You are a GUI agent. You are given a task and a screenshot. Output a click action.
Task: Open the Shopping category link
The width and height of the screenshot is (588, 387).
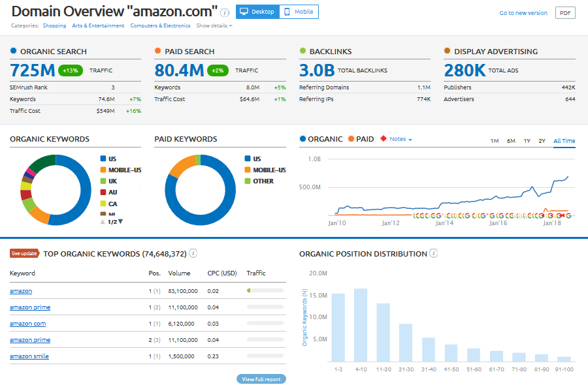(x=54, y=25)
